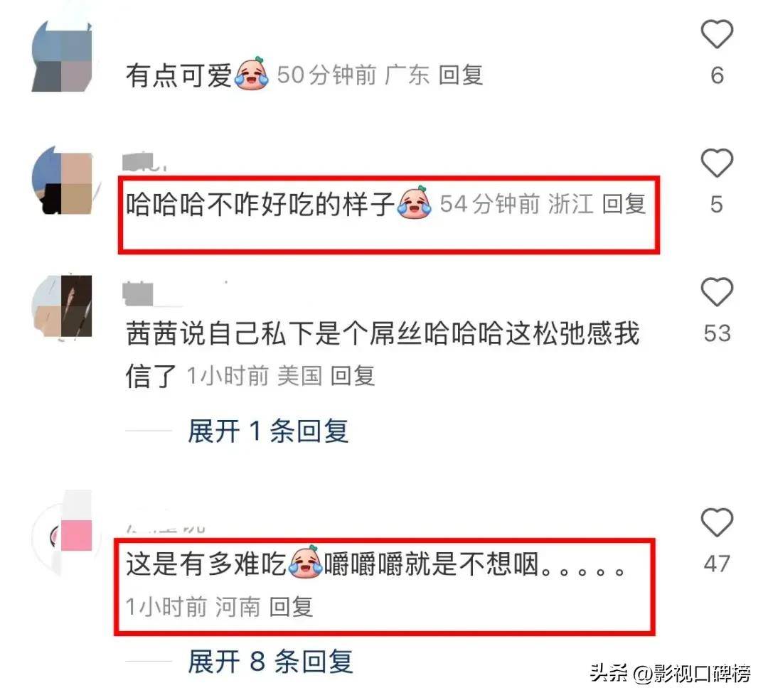
Task: Open avatar of the 美国 commenter
Action: coord(62,306)
